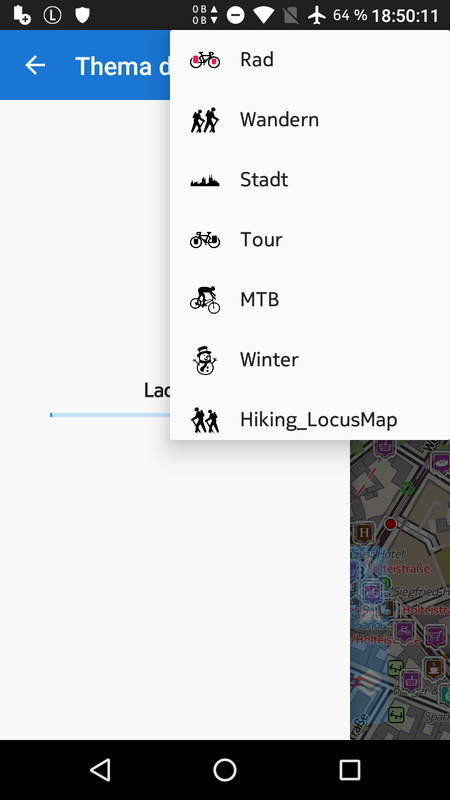Tap the Android home navigation button
This screenshot has height=800, width=450.
click(x=225, y=770)
